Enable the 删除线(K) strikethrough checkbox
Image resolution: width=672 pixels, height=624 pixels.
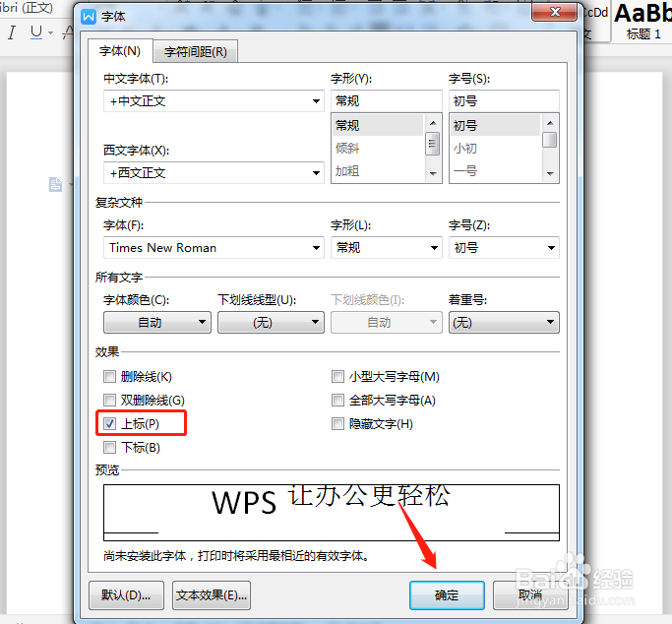[110, 377]
